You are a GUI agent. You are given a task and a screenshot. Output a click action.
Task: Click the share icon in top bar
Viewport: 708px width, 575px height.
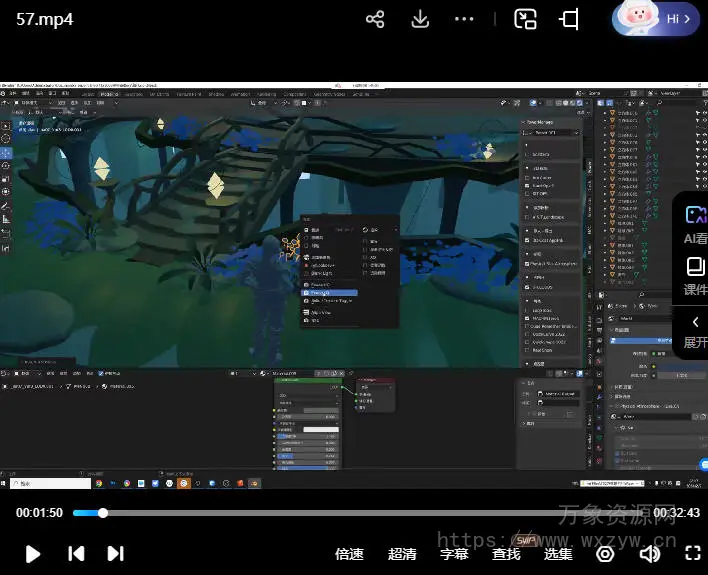coord(375,19)
